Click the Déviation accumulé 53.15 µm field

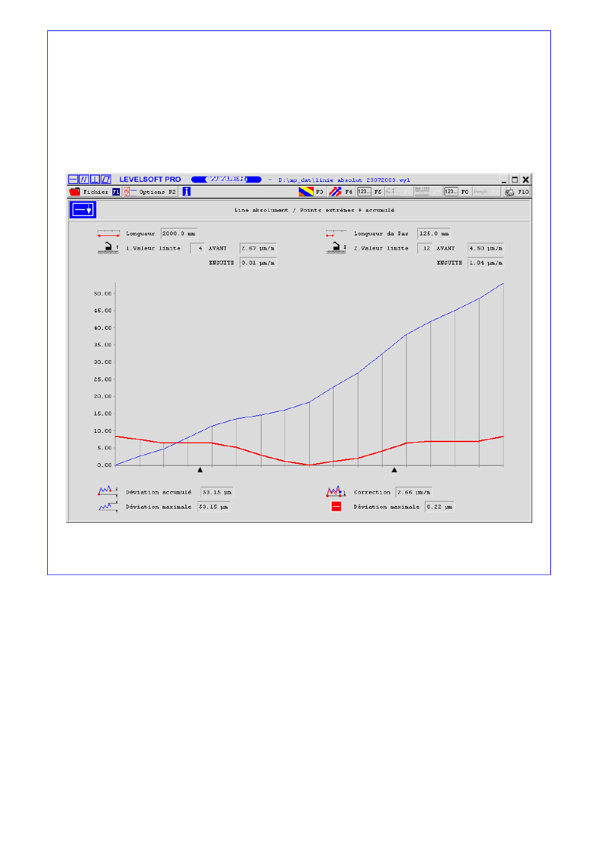coord(217,492)
